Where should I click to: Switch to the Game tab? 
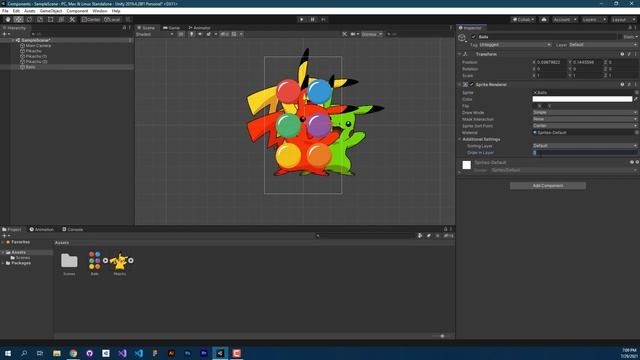tap(171, 28)
